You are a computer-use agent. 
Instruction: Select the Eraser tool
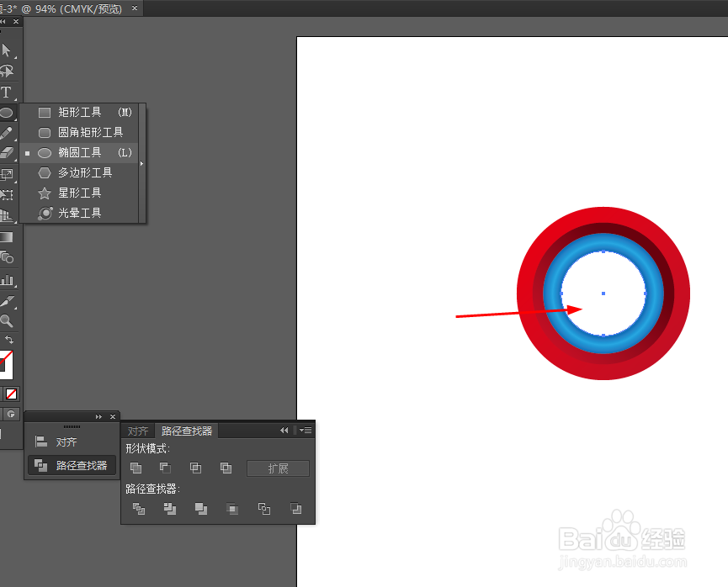[6, 153]
